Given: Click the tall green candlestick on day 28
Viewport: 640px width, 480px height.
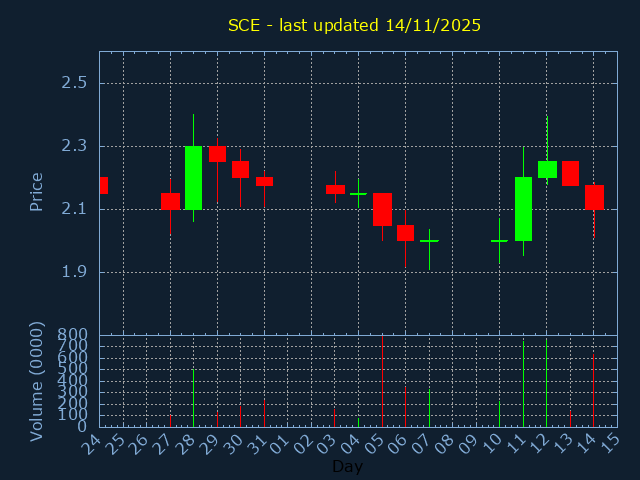Looking at the screenshot, I should pos(193,177).
